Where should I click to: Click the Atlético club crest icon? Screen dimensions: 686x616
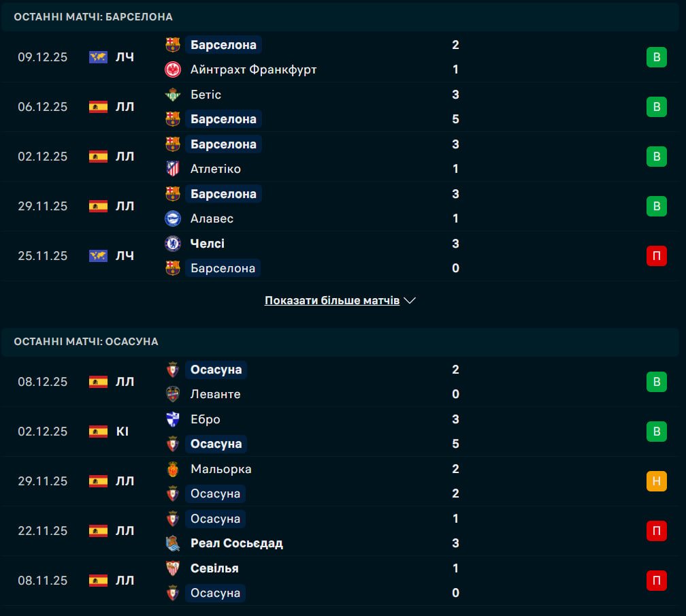(173, 169)
